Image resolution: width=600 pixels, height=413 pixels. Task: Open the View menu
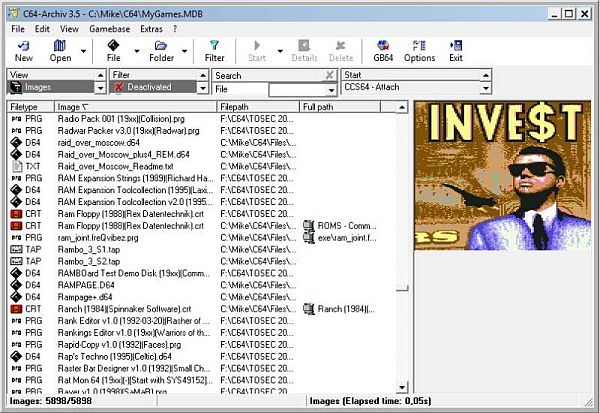pos(69,29)
